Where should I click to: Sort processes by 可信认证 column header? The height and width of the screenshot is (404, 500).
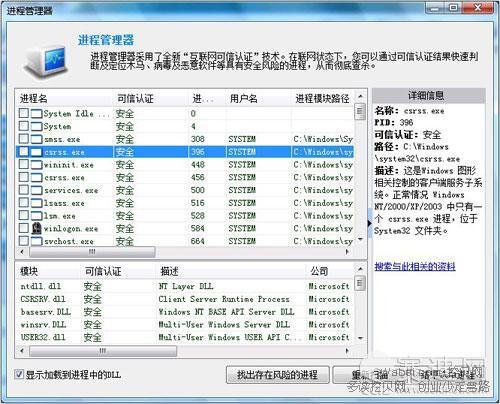pyautogui.click(x=150, y=98)
